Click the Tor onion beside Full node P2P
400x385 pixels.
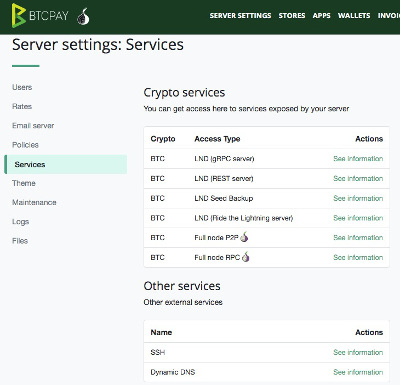coord(244,237)
